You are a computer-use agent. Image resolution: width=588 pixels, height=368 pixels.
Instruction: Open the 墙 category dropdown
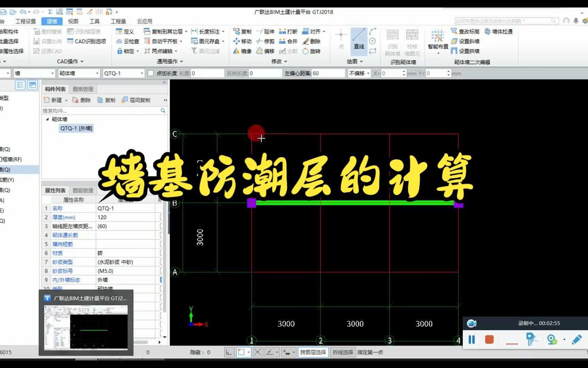point(52,73)
